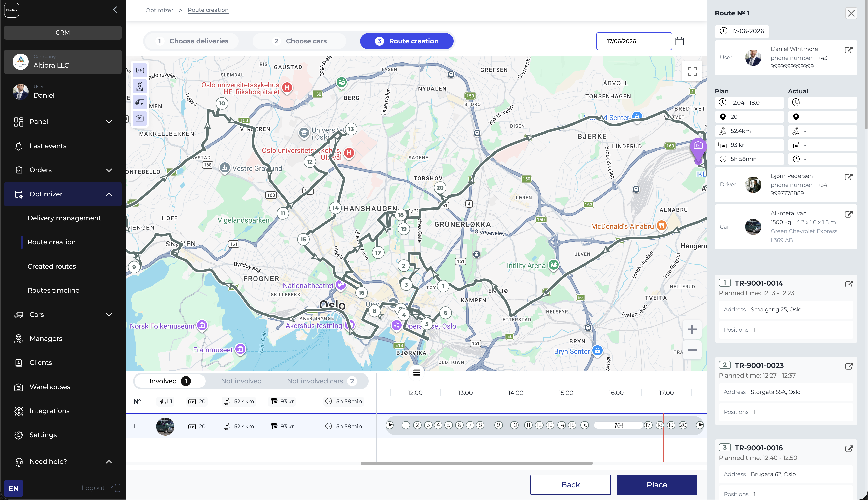This screenshot has width=868, height=500.
Task: Click Route creation breadcrumb link
Action: 208,10
